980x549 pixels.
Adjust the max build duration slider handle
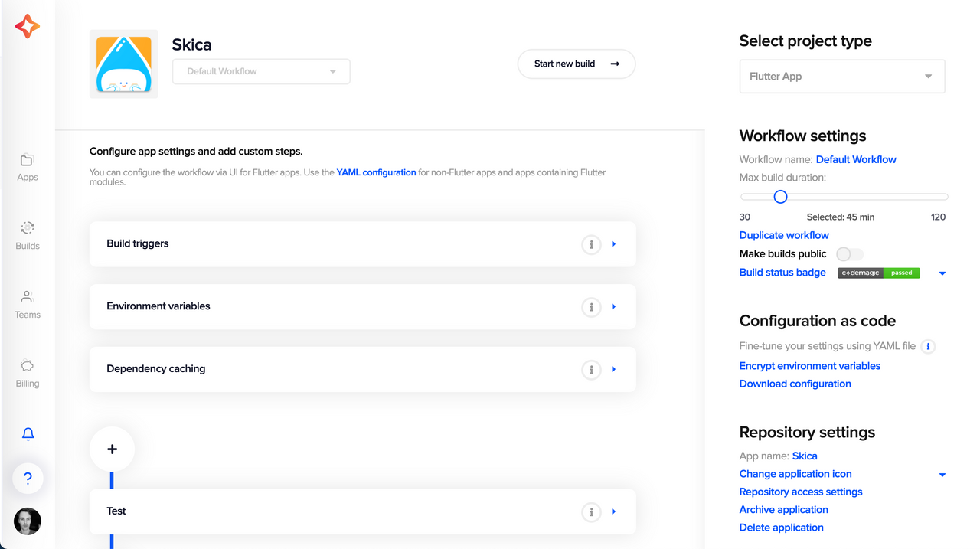pyautogui.click(x=780, y=197)
